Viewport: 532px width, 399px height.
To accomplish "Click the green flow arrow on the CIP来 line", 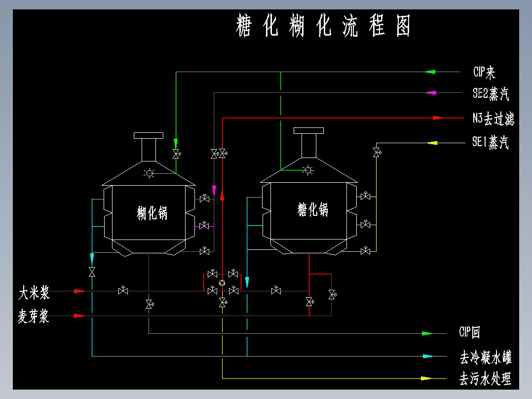I will click(430, 72).
